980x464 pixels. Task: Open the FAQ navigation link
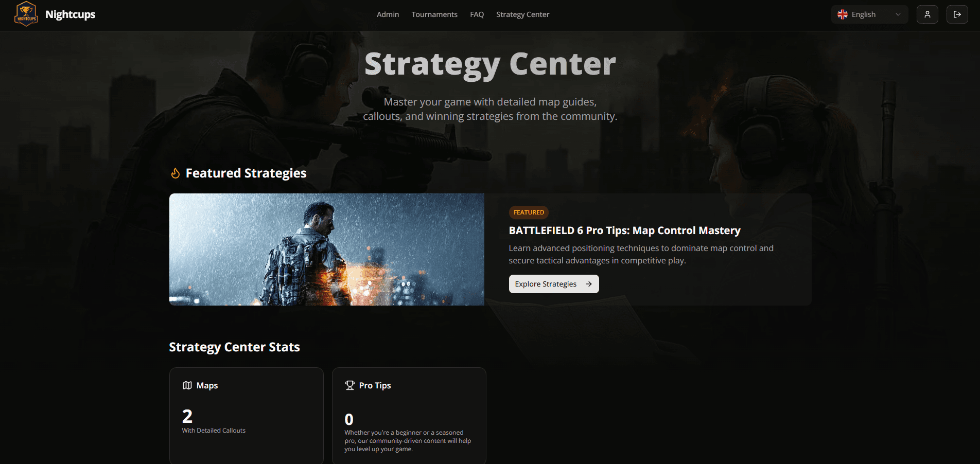click(477, 14)
